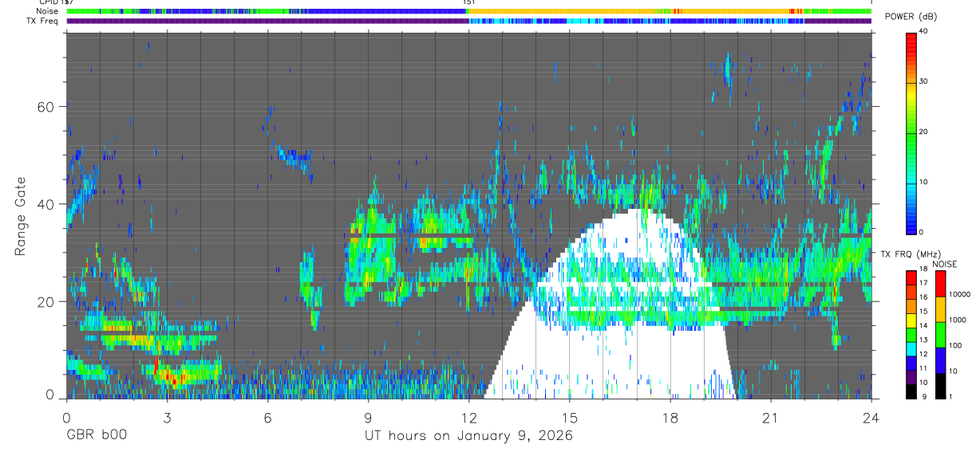Image resolution: width=980 pixels, height=452 pixels.
Task: Click the cyan 12 MHz swatch in TX FRQ legend
Action: [x=911, y=349]
